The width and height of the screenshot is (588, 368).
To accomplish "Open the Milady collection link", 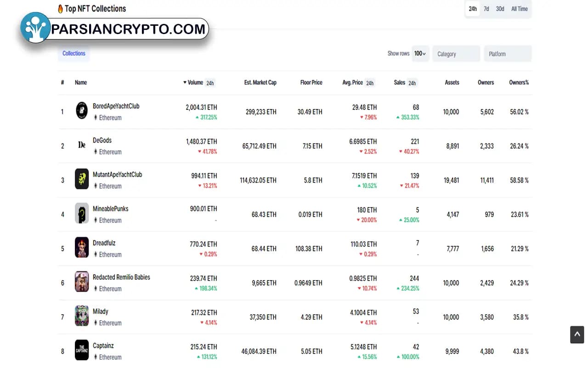I will click(x=100, y=311).
